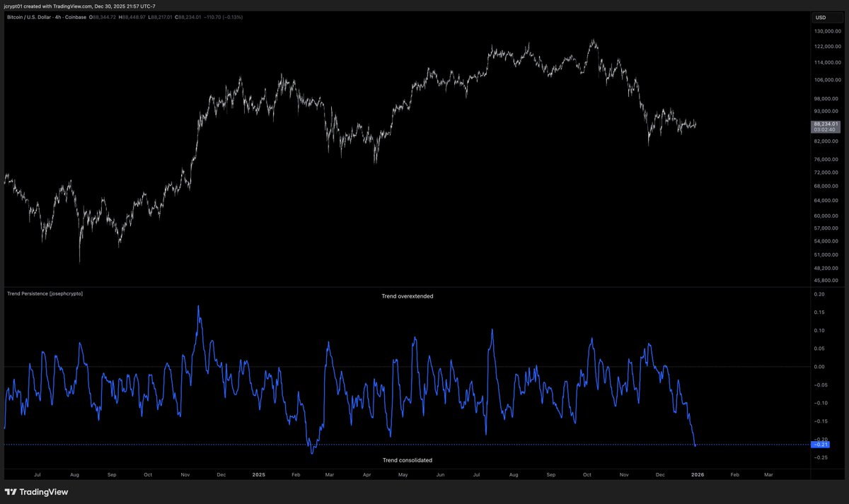849x504 pixels.
Task: Click the 98,000.00 price axis label
Action: pyautogui.click(x=826, y=99)
